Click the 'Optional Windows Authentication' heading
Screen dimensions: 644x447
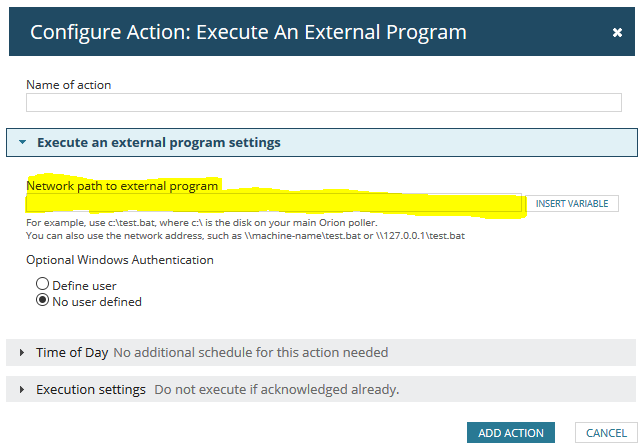120,260
